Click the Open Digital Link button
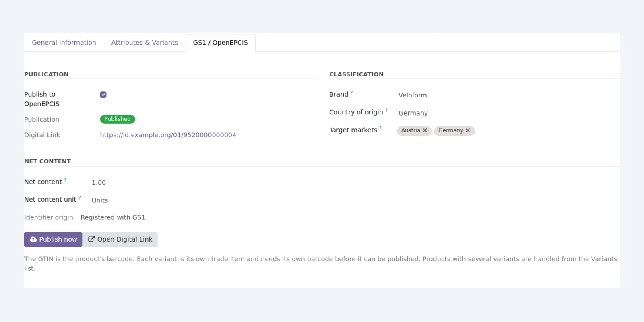 point(120,239)
